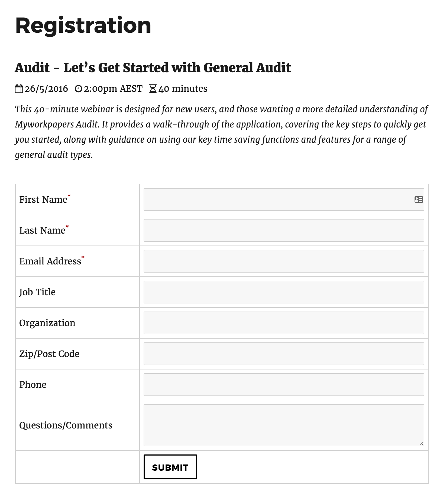Click the date text 26/5/2016
This screenshot has width=443, height=504.
click(x=46, y=89)
